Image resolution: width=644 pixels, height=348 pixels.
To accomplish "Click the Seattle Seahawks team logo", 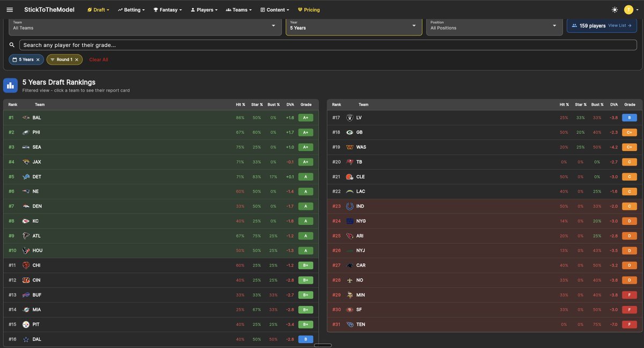I will coord(26,147).
